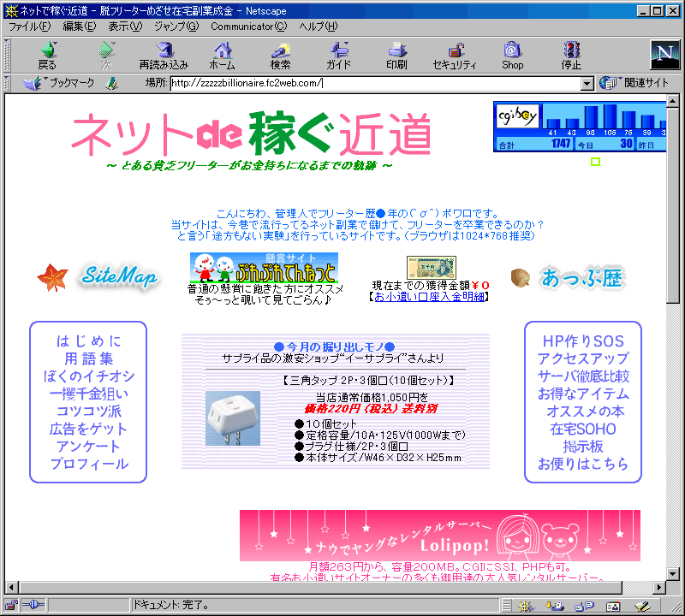Open Composer from component bar

[x=642, y=606]
